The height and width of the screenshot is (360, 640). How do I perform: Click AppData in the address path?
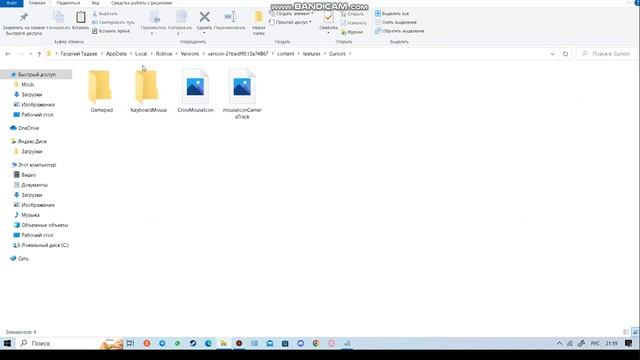pos(116,54)
